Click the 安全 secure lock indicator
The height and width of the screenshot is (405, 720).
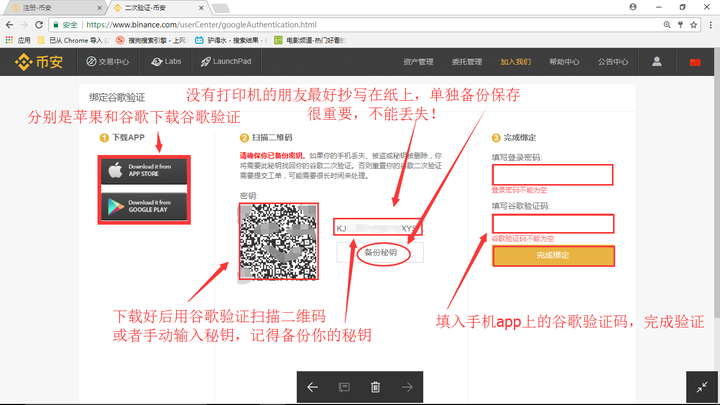click(x=65, y=25)
